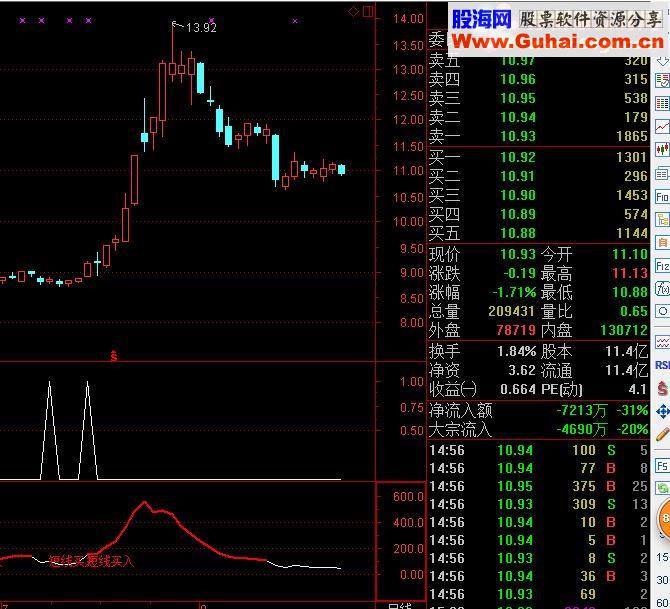Click the 600.0 indicator axis label

(x=408, y=497)
